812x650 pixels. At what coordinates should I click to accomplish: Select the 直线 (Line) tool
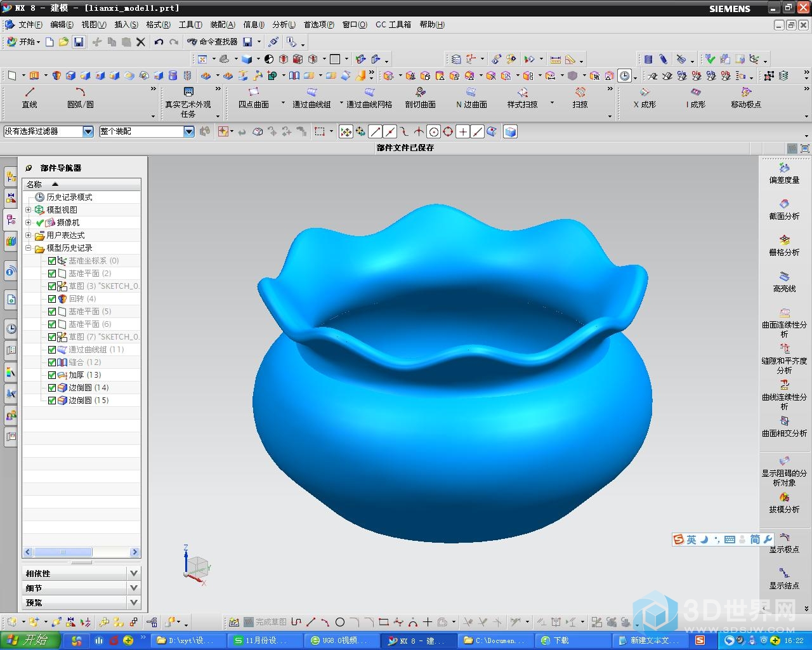(29, 98)
